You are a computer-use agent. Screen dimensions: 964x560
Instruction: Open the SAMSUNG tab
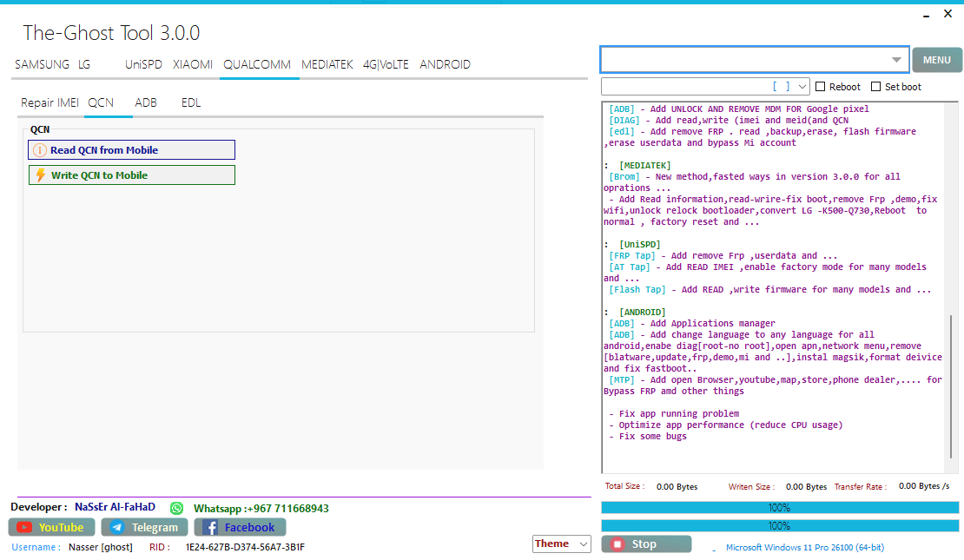[x=42, y=64]
